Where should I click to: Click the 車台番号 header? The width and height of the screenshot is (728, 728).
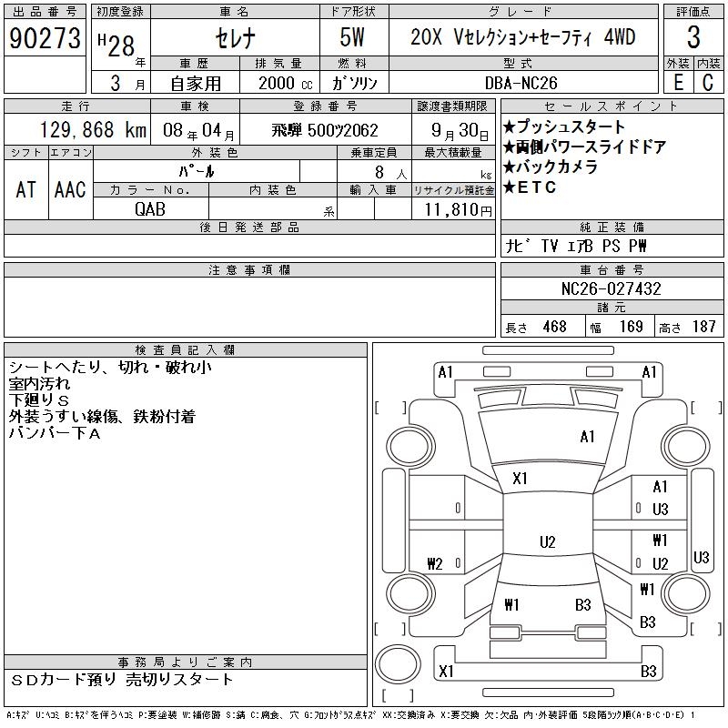tap(612, 270)
